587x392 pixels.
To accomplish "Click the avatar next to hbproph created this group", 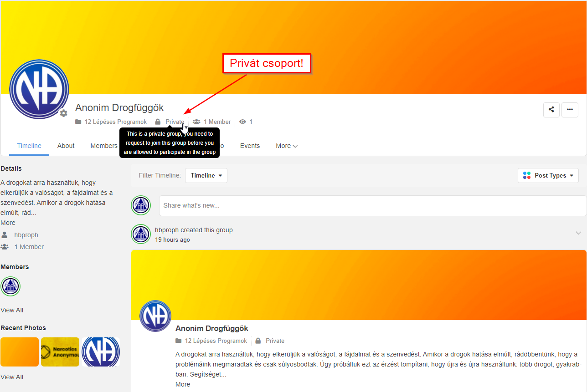I will click(141, 234).
